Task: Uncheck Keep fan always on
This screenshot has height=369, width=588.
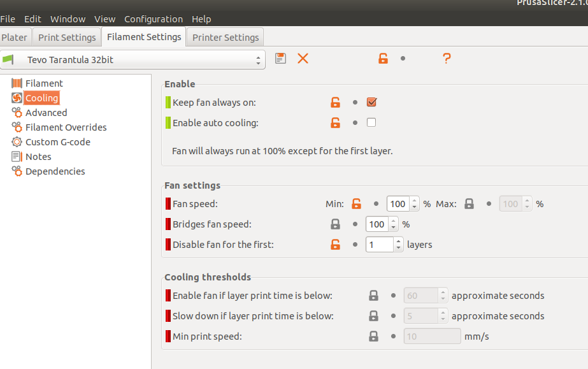Action: [371, 102]
